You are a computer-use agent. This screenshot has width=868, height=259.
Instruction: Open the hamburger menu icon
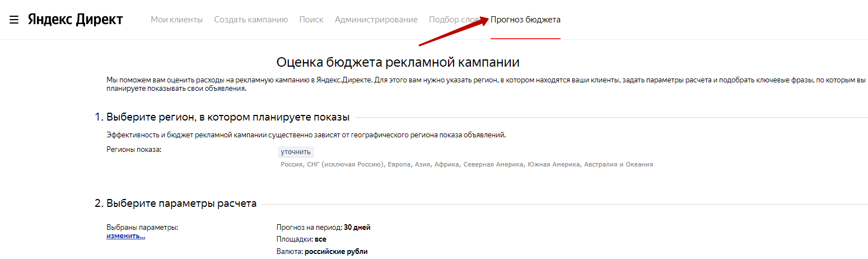click(x=14, y=20)
